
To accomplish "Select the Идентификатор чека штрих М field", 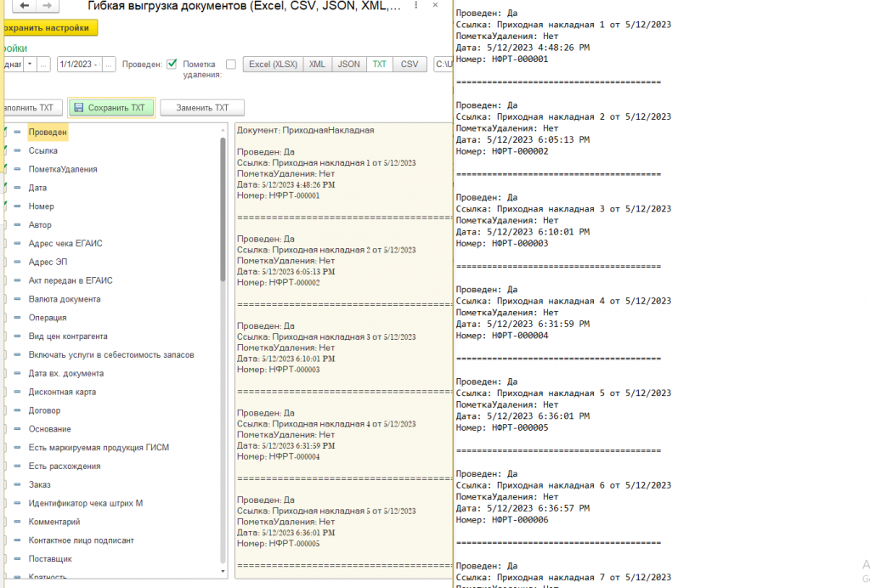I will pos(86,503).
